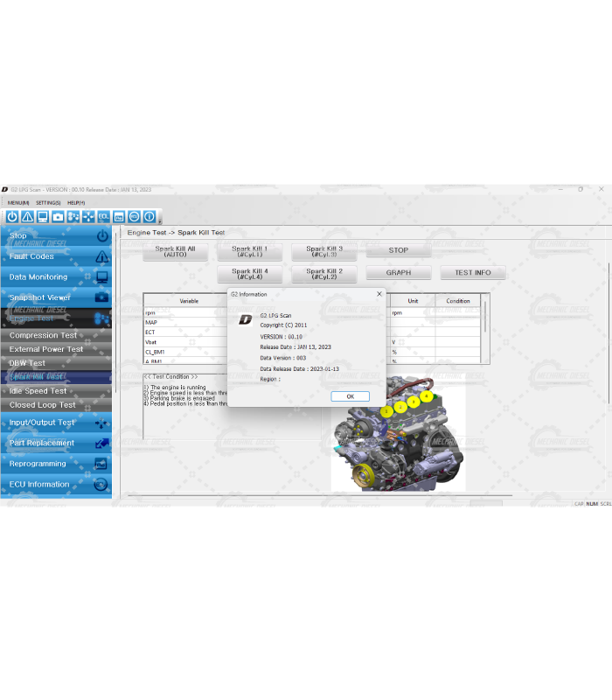
Task: Close the G2 Information dialog with X
Action: pyautogui.click(x=379, y=294)
